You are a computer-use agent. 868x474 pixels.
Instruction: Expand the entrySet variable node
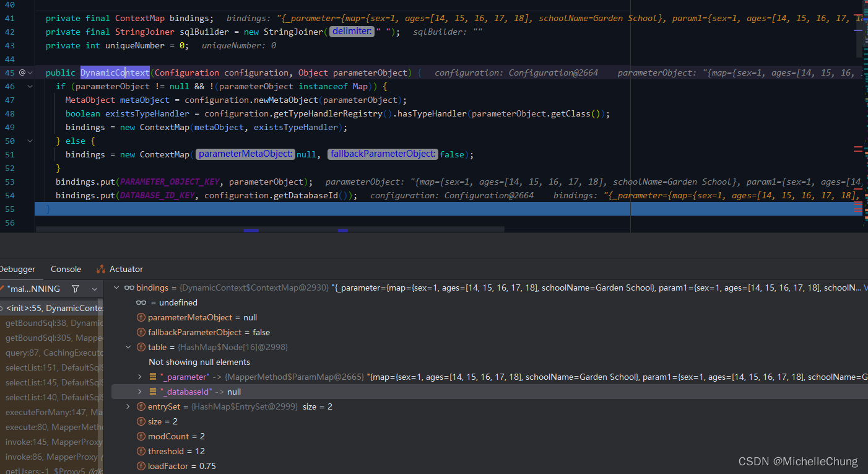click(x=128, y=406)
